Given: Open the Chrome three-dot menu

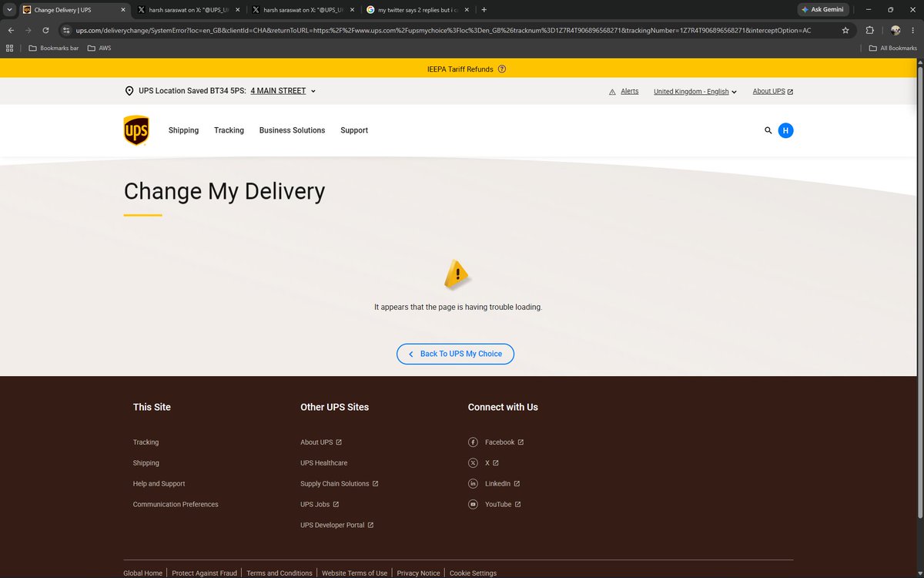Looking at the screenshot, I should point(913,30).
